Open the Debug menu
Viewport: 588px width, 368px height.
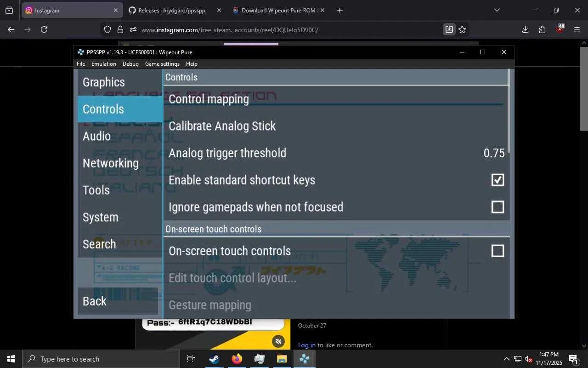tap(130, 64)
